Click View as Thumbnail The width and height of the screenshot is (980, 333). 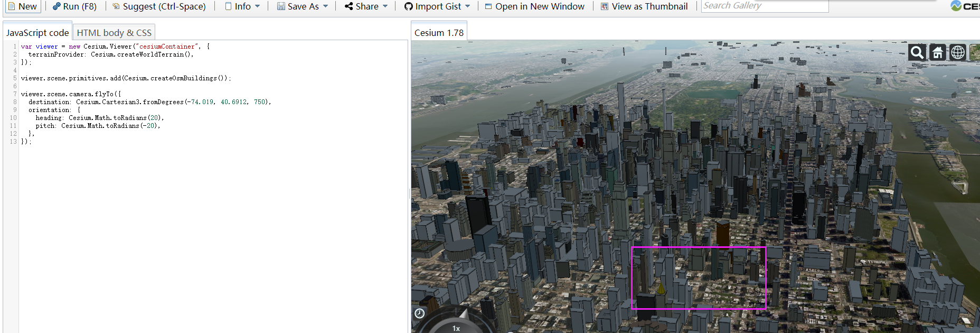click(644, 6)
